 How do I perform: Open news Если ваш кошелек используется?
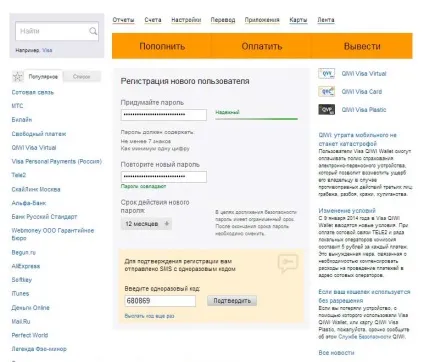[364, 296]
